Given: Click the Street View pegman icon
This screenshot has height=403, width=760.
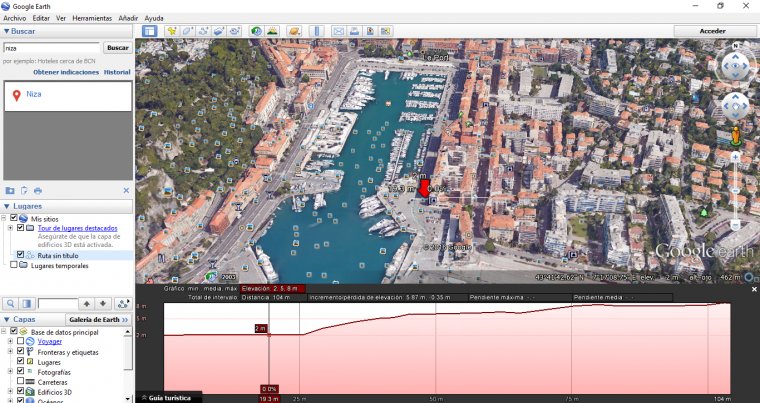Looking at the screenshot, I should click(x=736, y=136).
